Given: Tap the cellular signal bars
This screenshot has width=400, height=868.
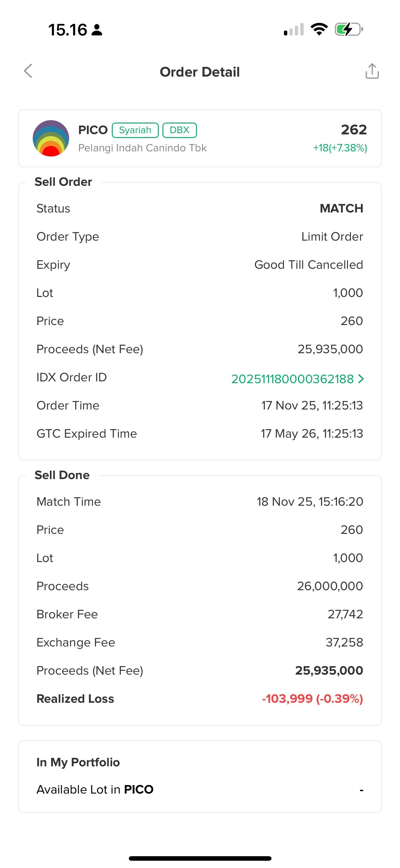Looking at the screenshot, I should (294, 30).
